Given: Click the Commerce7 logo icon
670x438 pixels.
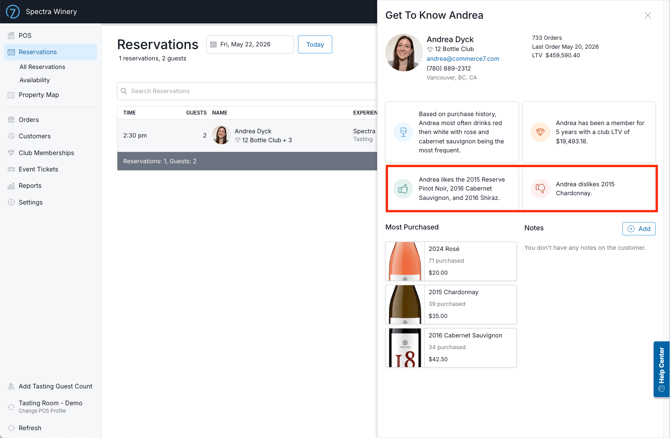Looking at the screenshot, I should tap(13, 11).
